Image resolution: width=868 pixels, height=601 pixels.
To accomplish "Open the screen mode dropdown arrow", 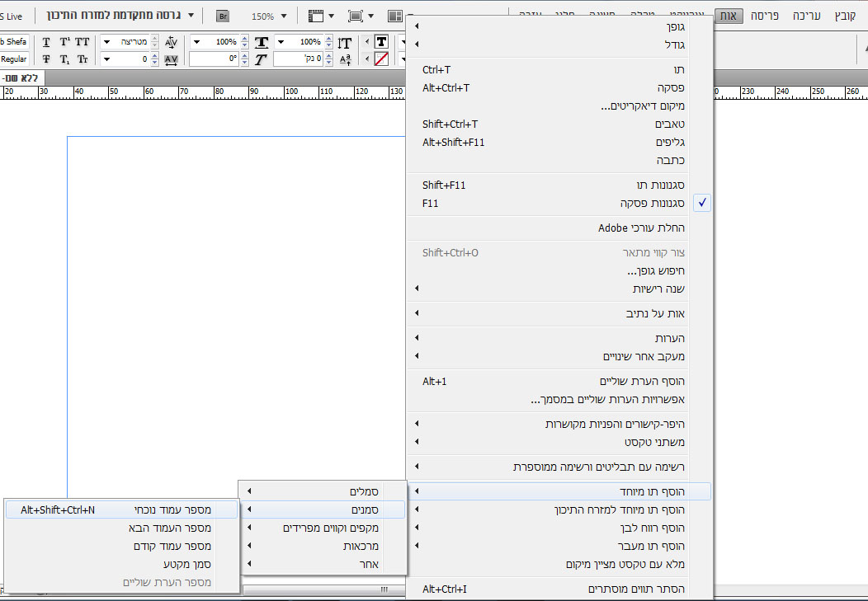I will [370, 16].
